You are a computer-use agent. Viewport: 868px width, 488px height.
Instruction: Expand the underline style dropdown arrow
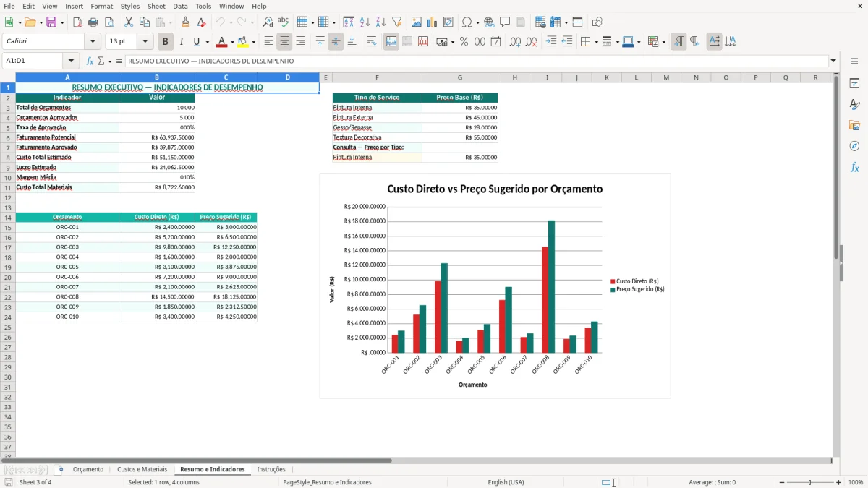pos(208,42)
